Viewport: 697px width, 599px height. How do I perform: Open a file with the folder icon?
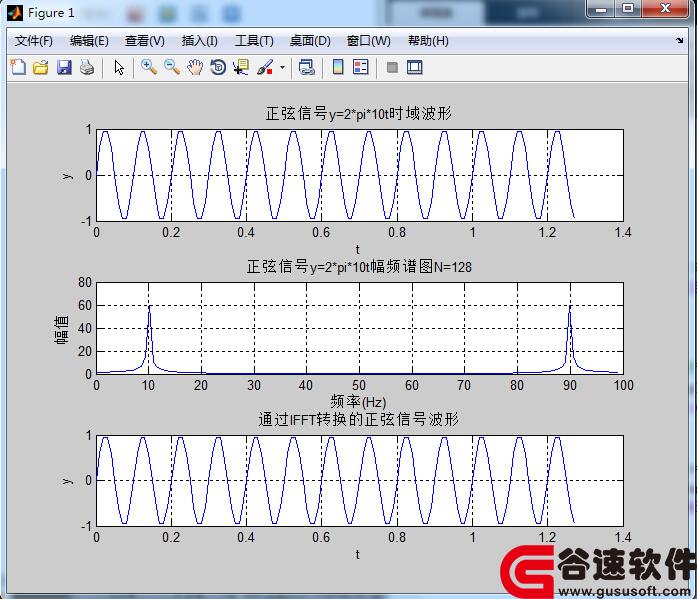tap(41, 68)
